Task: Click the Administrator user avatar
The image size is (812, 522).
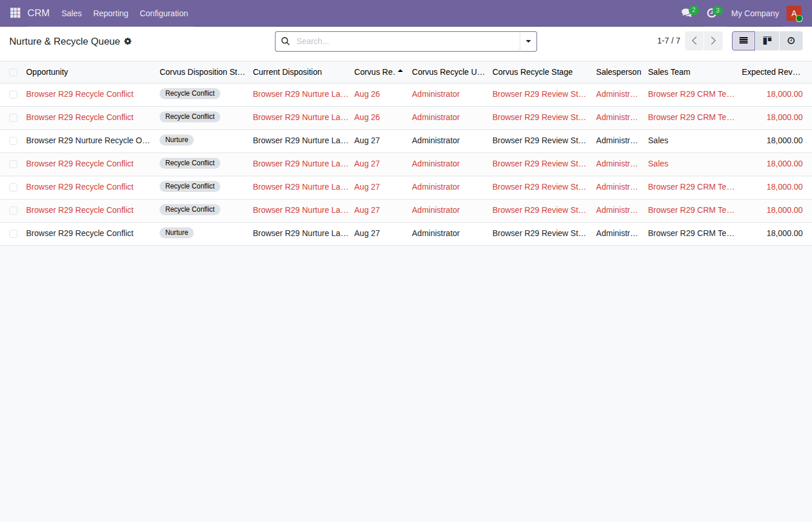Action: click(x=794, y=13)
